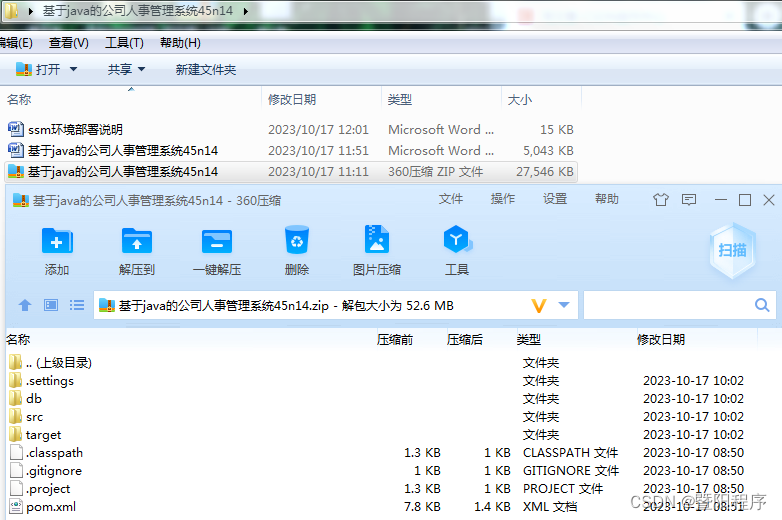
Task: Click the 7.8 KB size of pom.xml
Action: point(422,507)
